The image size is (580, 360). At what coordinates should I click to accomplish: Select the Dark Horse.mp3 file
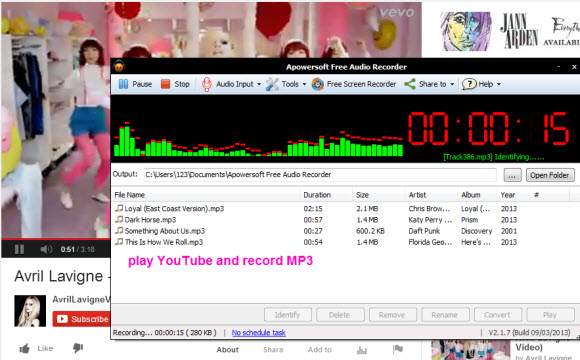(x=150, y=220)
